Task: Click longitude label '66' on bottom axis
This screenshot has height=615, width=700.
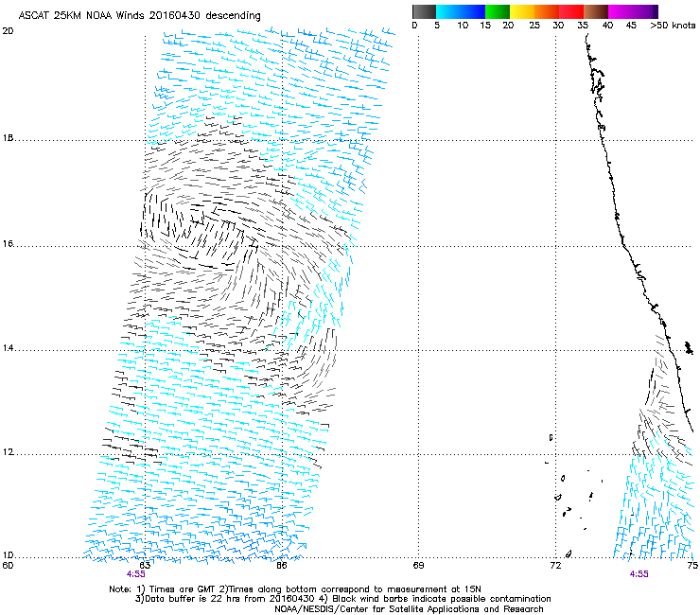Action: 281,566
